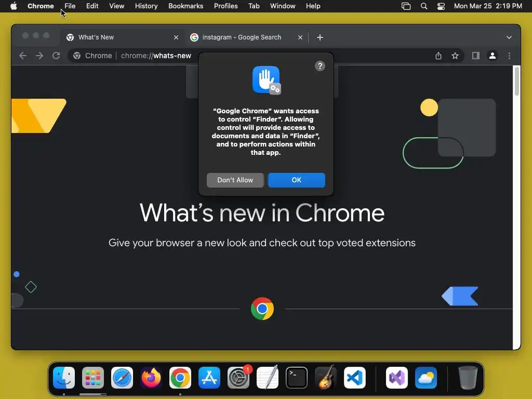Open Spotlight search magnifier icon

(x=424, y=6)
